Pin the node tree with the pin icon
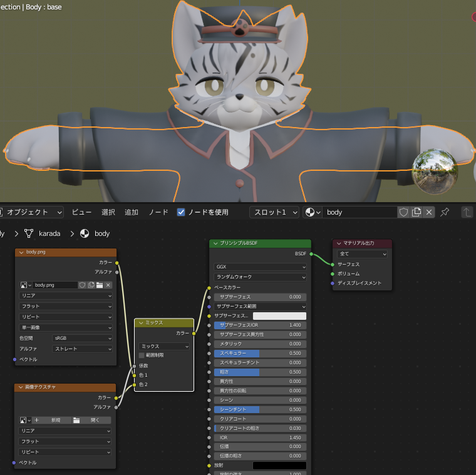 click(445, 212)
